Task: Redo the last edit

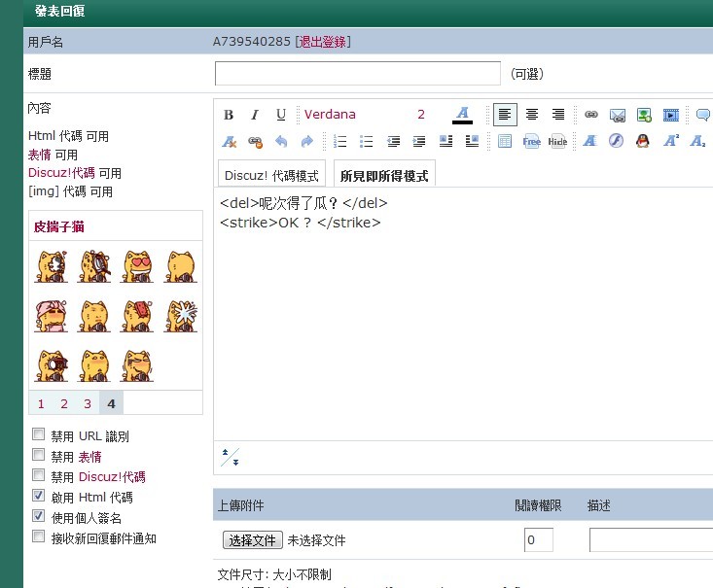Action: click(x=307, y=141)
